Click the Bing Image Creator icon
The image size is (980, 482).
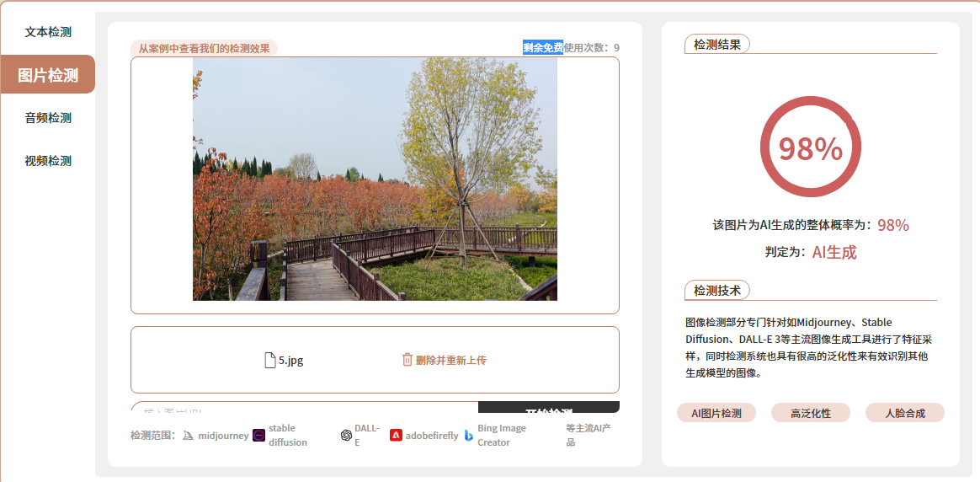(469, 436)
